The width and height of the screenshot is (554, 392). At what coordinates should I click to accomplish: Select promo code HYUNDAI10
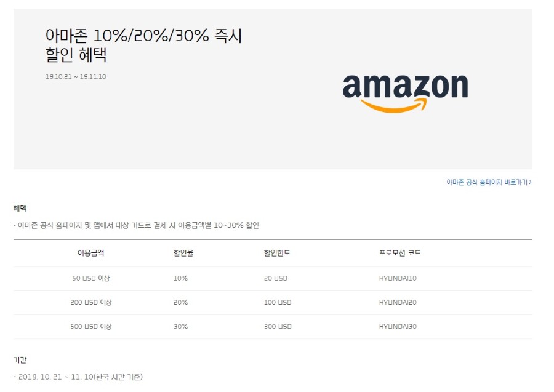398,278
